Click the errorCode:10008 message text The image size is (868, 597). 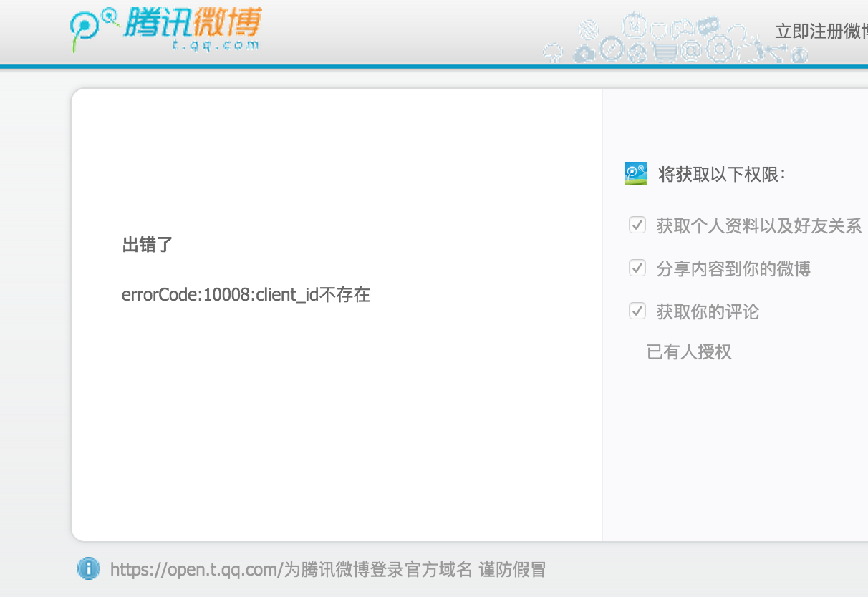pyautogui.click(x=246, y=294)
